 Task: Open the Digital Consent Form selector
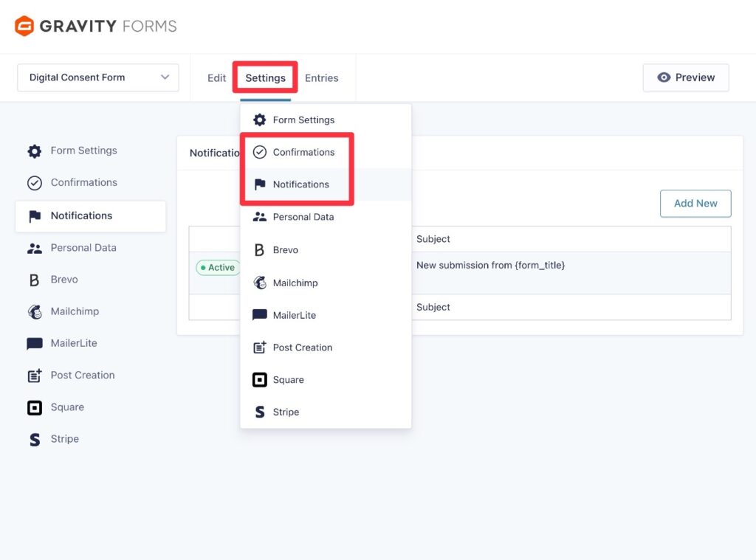pos(97,77)
